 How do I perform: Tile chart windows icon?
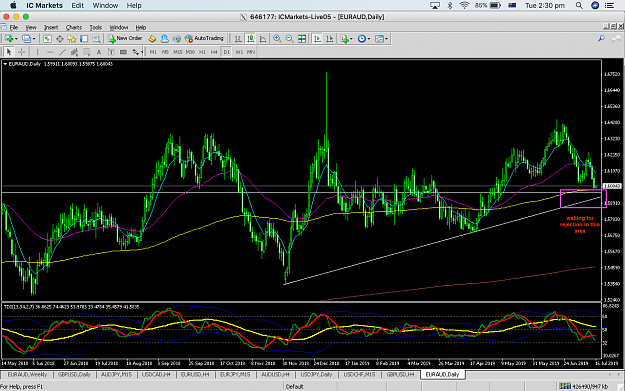(302, 39)
